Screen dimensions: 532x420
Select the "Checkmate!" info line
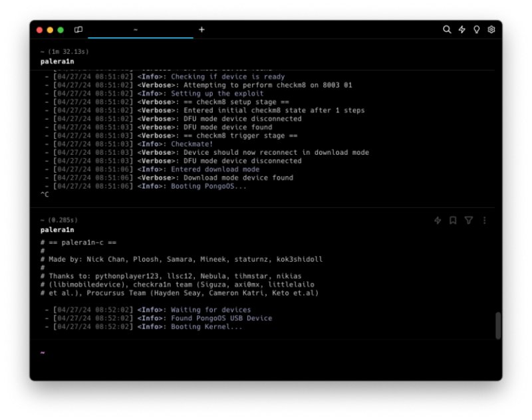click(x=128, y=144)
